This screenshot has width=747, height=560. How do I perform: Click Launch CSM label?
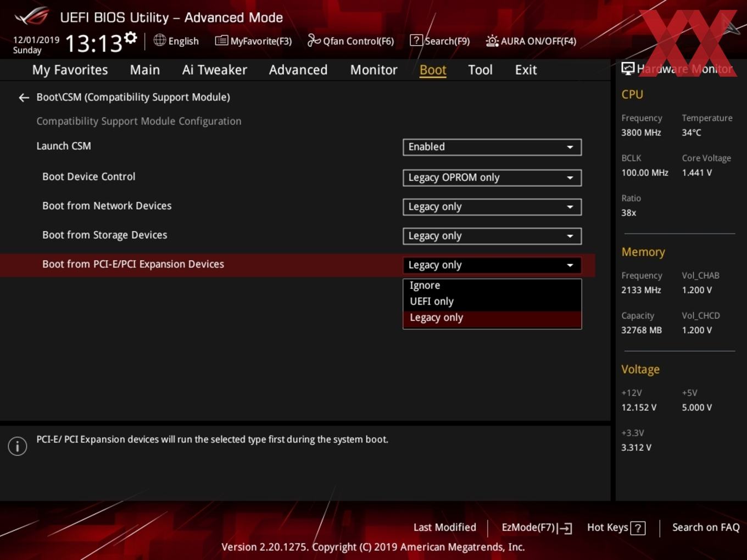coord(64,146)
